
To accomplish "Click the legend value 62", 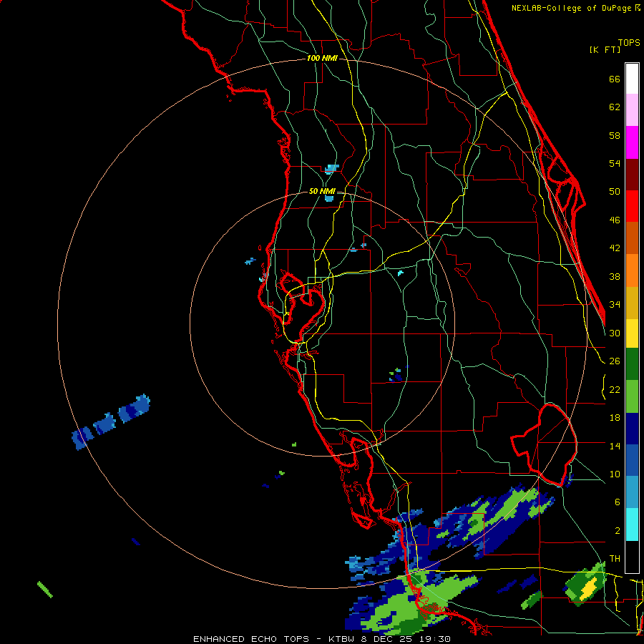I will [x=615, y=107].
